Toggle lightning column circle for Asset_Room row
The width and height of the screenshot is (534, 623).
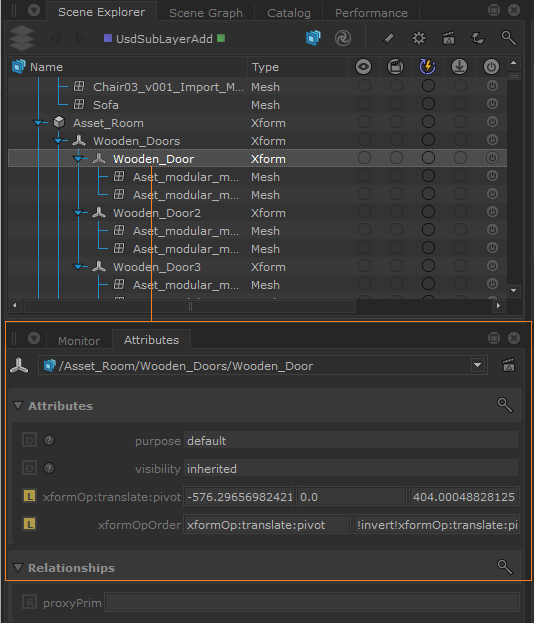tap(428, 122)
